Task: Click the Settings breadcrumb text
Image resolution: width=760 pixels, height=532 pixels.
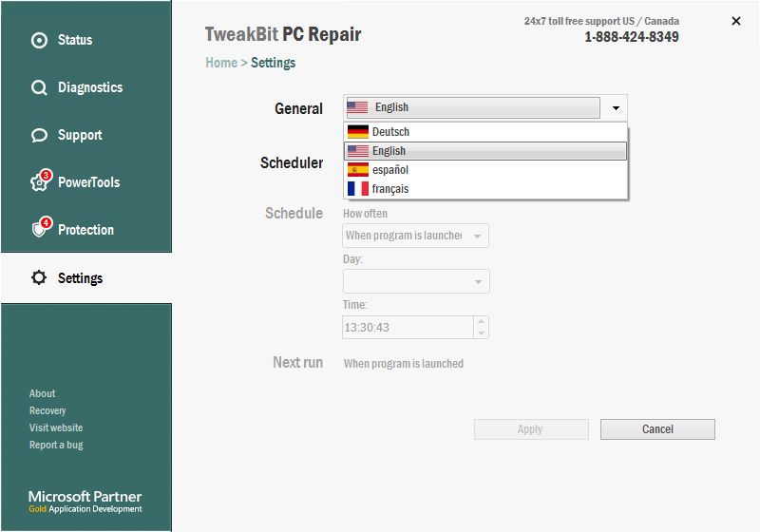Action: click(x=273, y=63)
